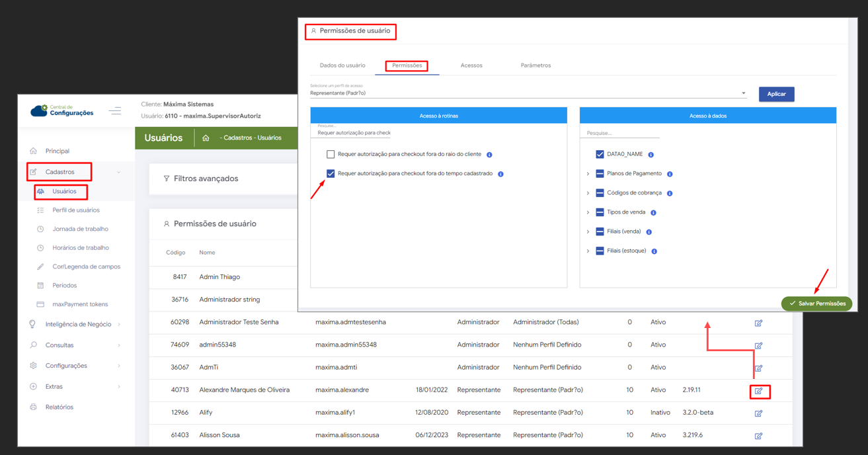Switch to the Acessos tab
The width and height of the screenshot is (868, 455).
click(471, 65)
